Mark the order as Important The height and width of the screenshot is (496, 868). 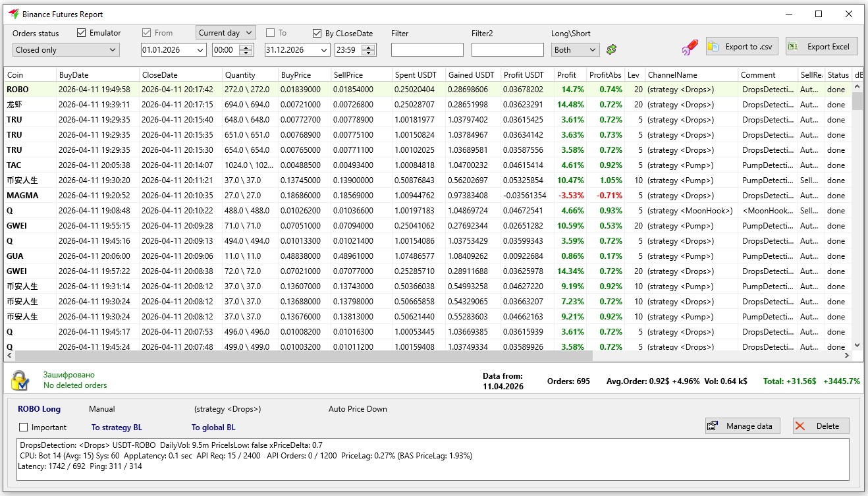(24, 427)
